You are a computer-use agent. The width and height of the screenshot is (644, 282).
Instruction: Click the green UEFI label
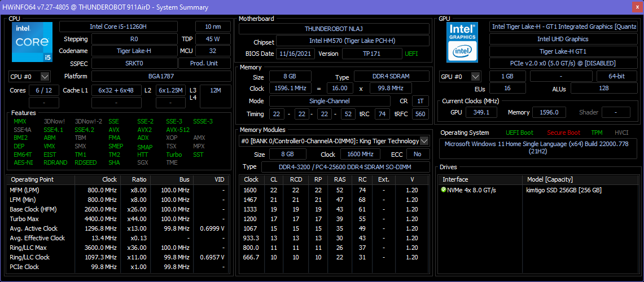411,54
